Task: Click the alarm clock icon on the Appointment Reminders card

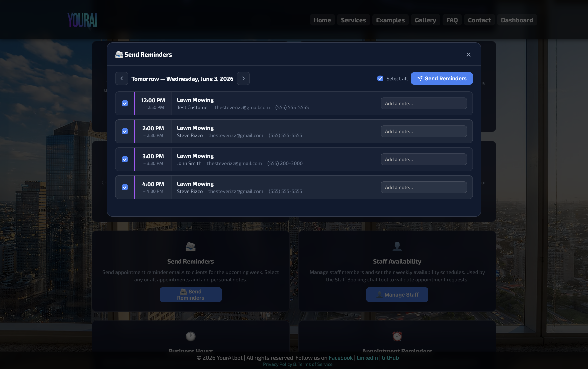Action: coord(397,336)
